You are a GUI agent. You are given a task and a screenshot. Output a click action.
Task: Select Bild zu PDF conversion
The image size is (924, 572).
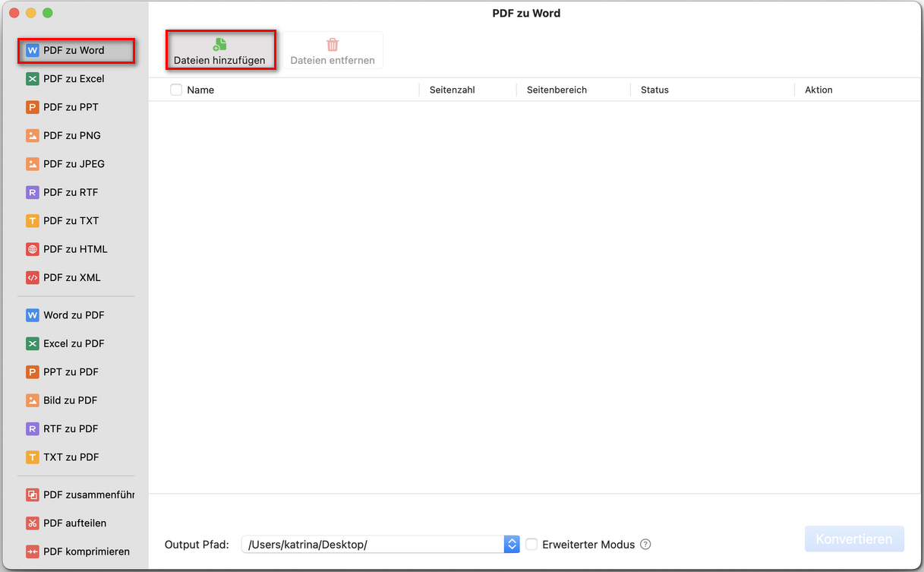coord(70,400)
